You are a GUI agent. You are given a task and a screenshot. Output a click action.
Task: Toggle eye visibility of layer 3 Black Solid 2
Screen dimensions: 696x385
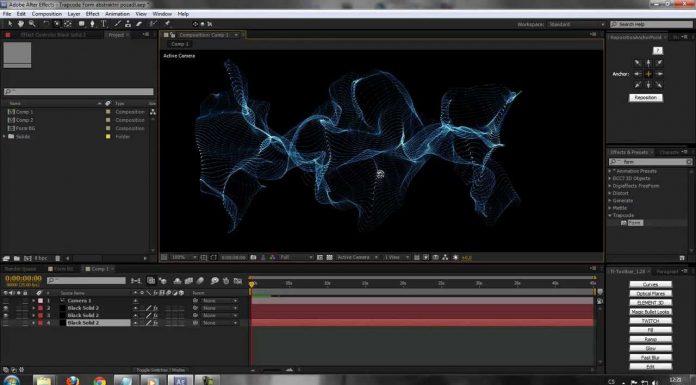coord(5,316)
